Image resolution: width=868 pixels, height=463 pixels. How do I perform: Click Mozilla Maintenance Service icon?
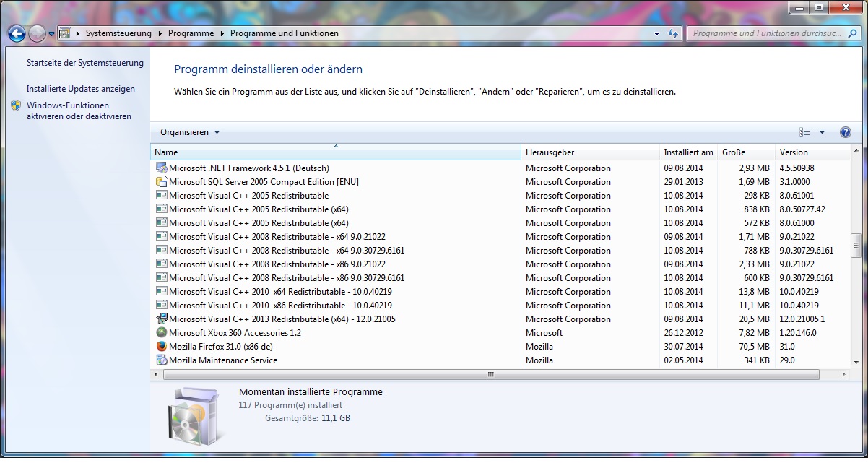pyautogui.click(x=162, y=360)
